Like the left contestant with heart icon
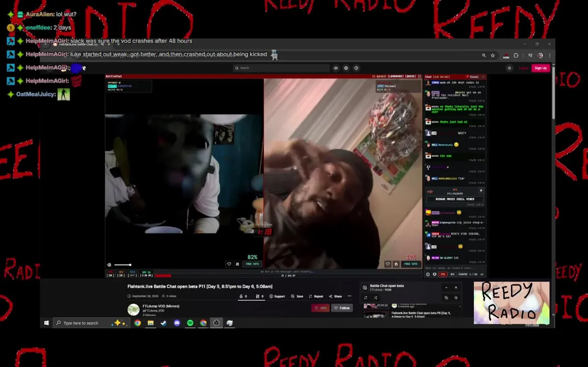Image resolution: width=588 pixels, height=367 pixels. 229,264
